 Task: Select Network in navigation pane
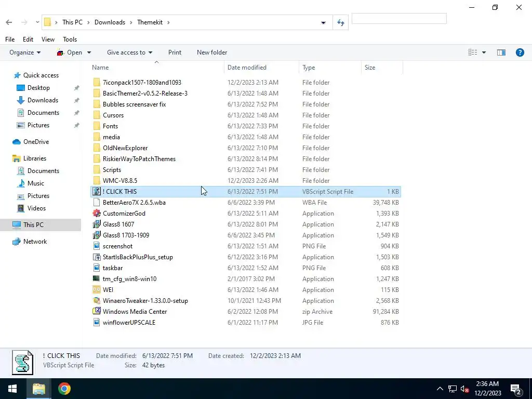pos(35,242)
